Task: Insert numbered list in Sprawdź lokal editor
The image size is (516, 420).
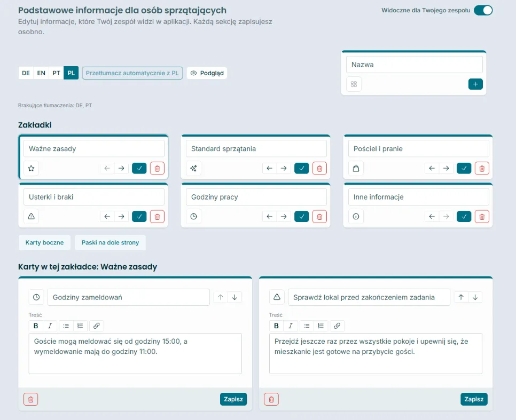Action: click(321, 326)
